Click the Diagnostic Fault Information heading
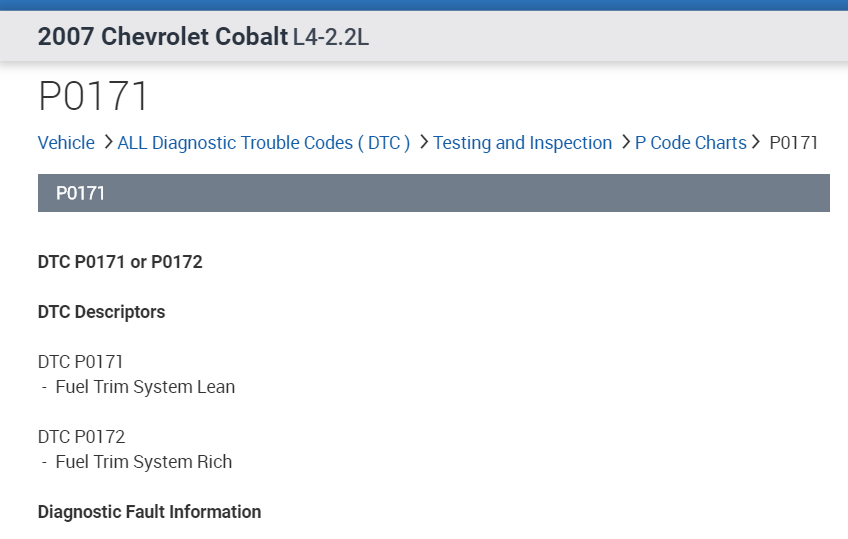Screen dimensions: 848x539 (149, 512)
